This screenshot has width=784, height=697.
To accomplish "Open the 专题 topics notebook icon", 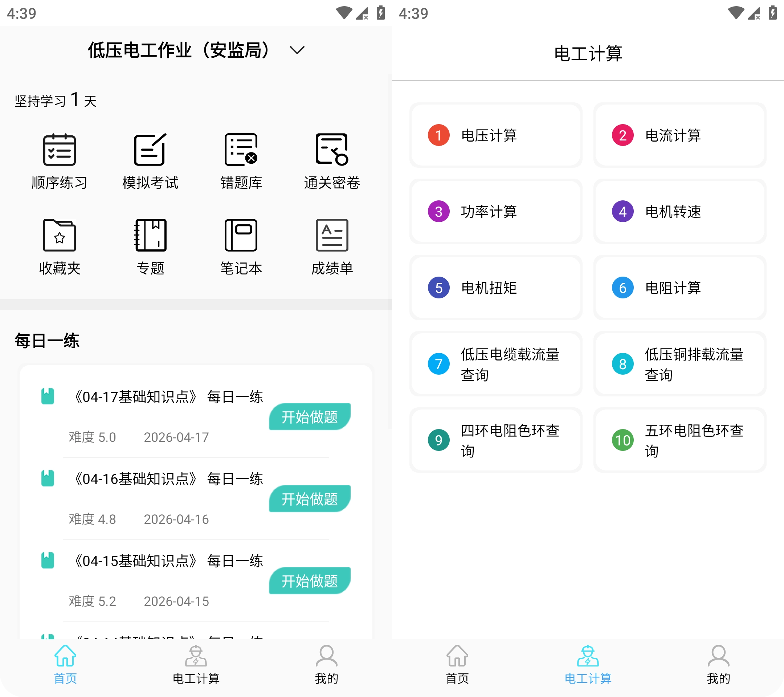I will click(150, 235).
